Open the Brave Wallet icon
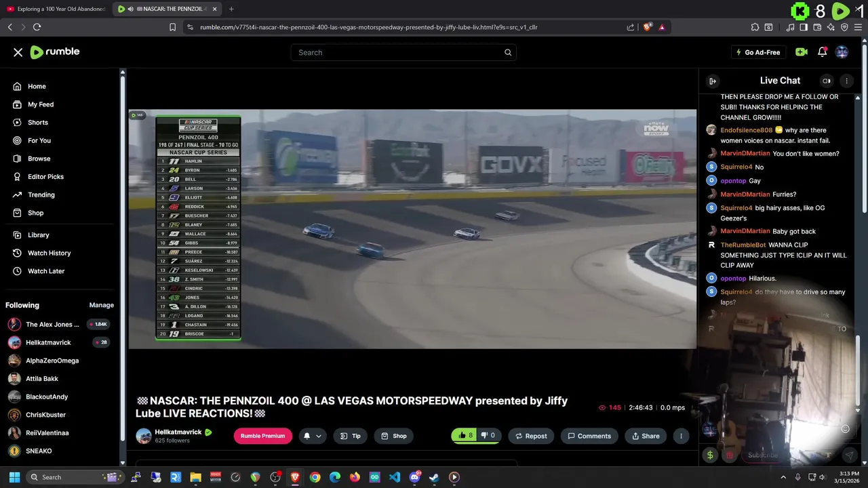868x488 pixels. pos(817,27)
